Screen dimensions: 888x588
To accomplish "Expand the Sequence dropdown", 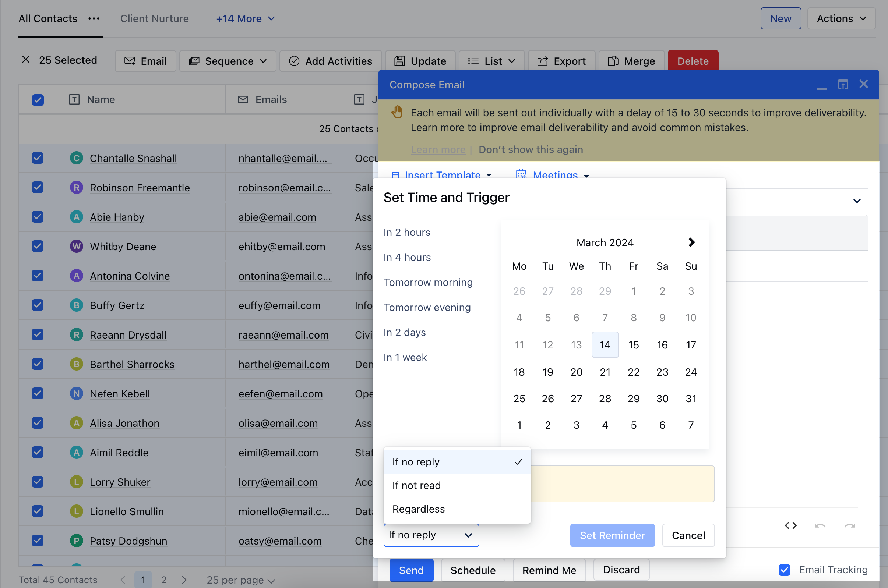I will [228, 61].
